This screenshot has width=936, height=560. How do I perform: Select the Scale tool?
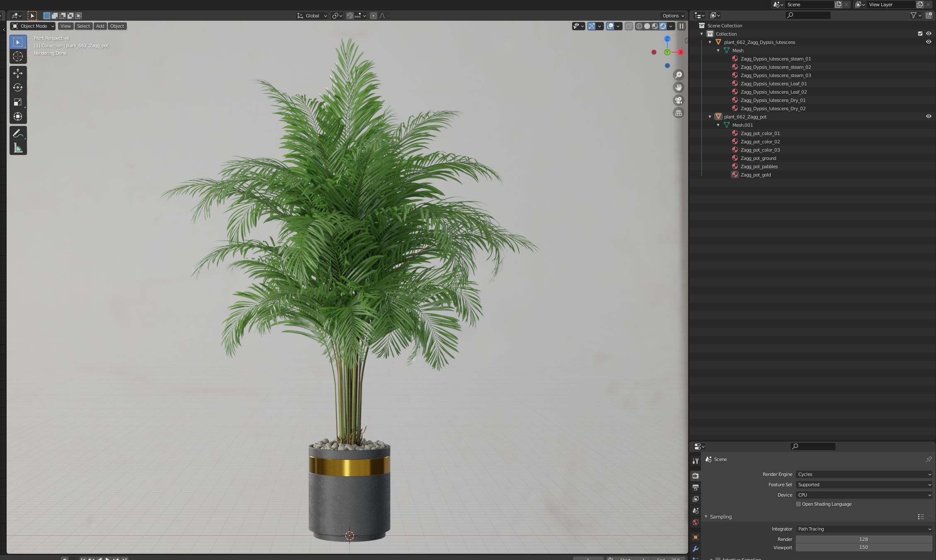click(18, 102)
